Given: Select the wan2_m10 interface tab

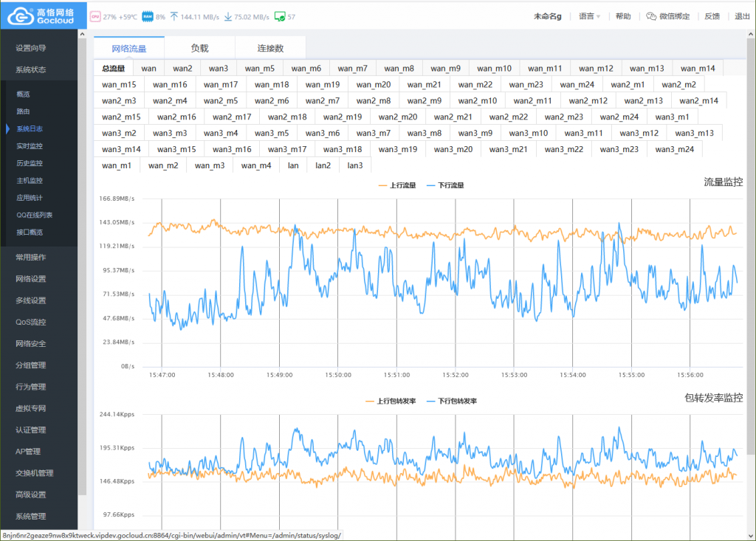Looking at the screenshot, I should (478, 101).
